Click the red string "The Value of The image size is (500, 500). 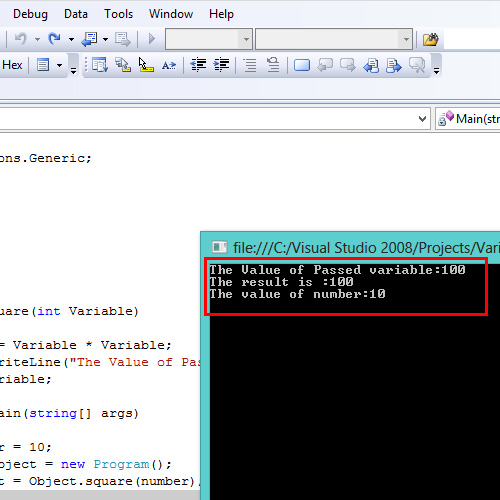tap(135, 362)
